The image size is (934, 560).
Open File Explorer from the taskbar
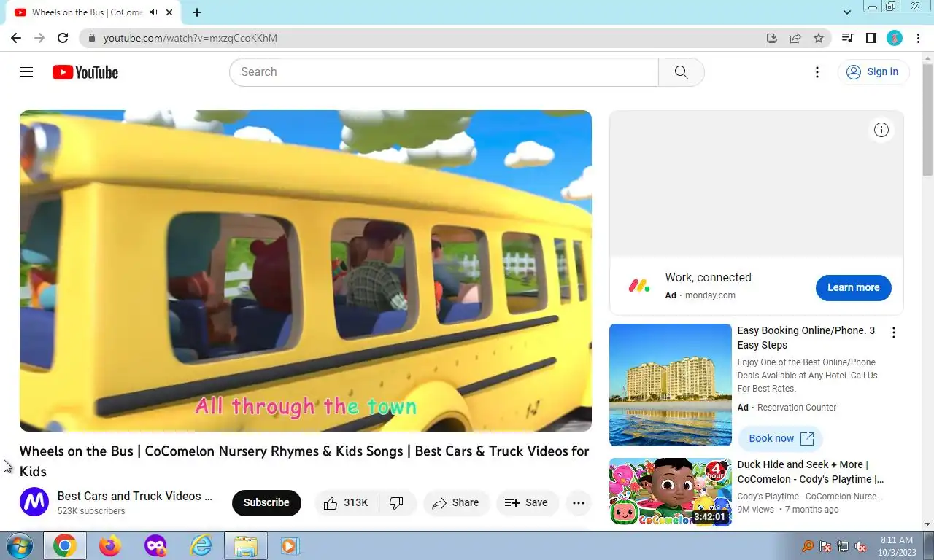(245, 545)
